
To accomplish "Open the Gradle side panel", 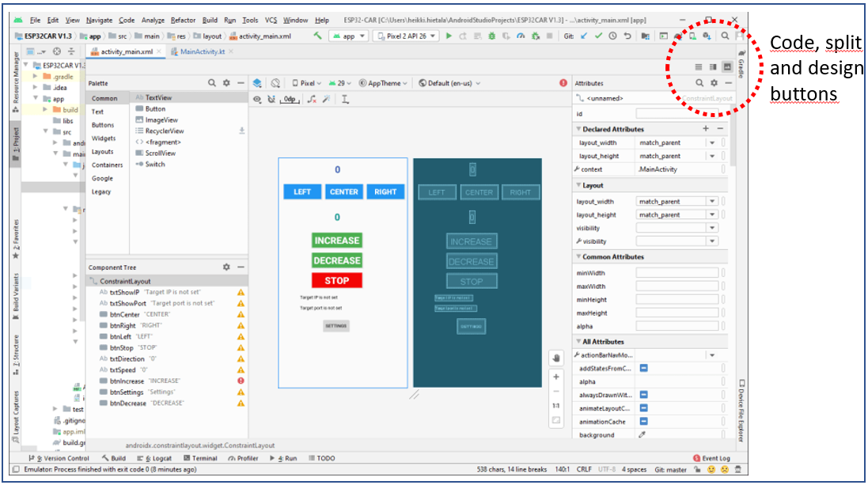I will click(741, 65).
